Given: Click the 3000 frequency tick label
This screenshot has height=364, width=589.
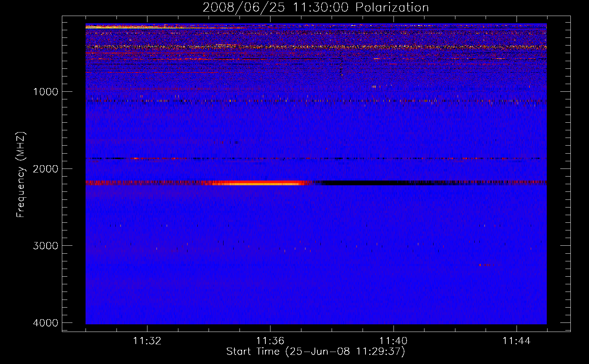Looking at the screenshot, I should 46,246.
